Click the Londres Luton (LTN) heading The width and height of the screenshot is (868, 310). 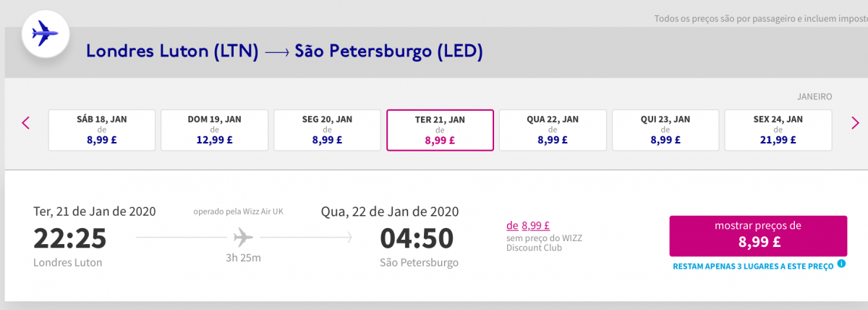[172, 51]
